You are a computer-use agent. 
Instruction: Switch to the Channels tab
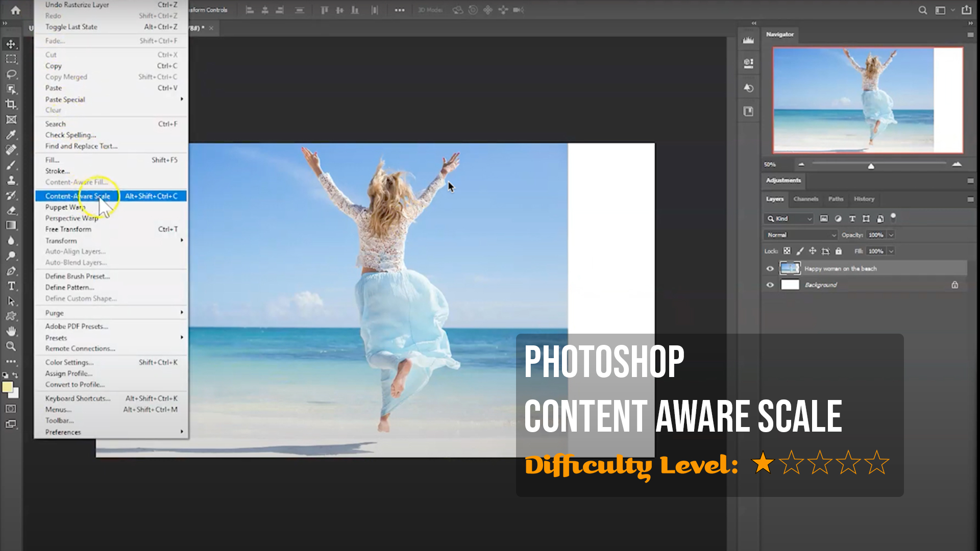(x=805, y=199)
